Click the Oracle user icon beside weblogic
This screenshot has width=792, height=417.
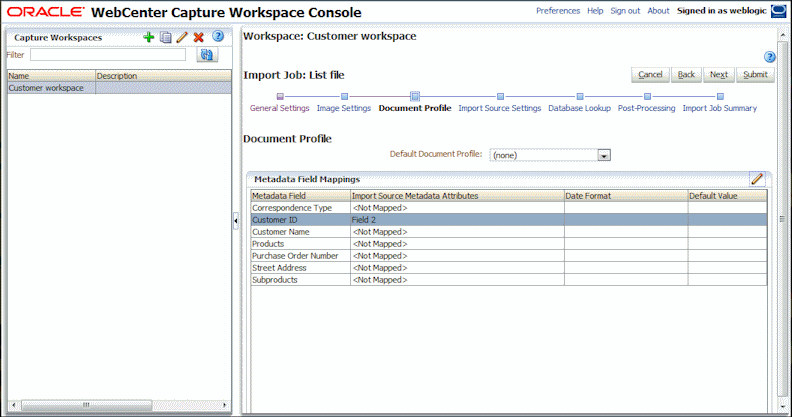(x=778, y=11)
